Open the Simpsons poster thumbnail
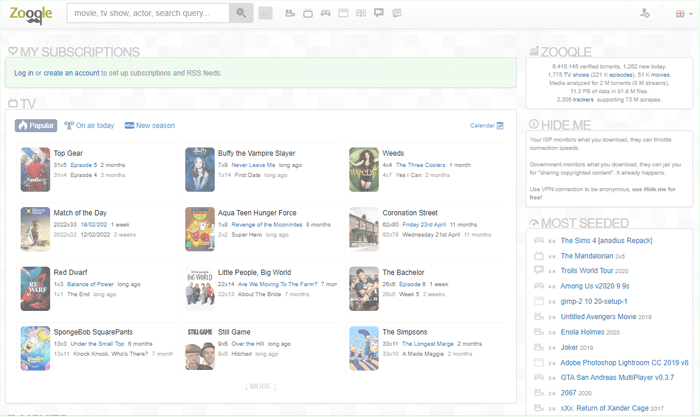 click(x=364, y=348)
